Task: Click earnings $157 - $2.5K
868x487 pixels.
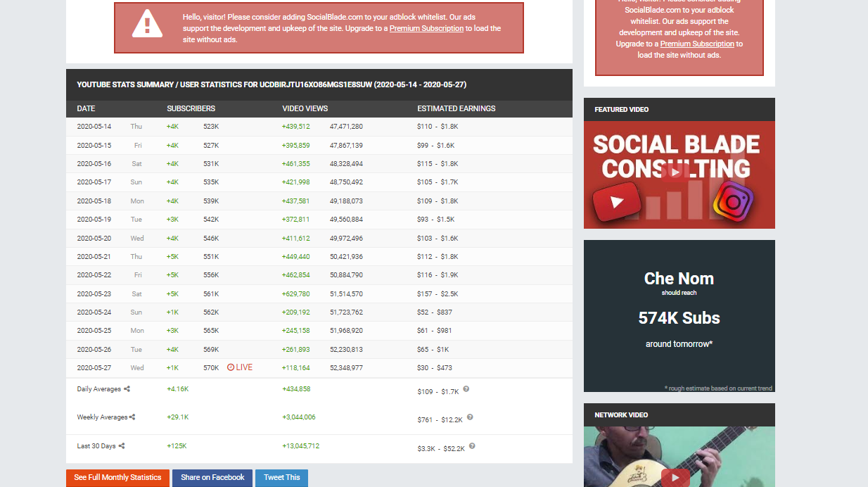Action: [438, 294]
